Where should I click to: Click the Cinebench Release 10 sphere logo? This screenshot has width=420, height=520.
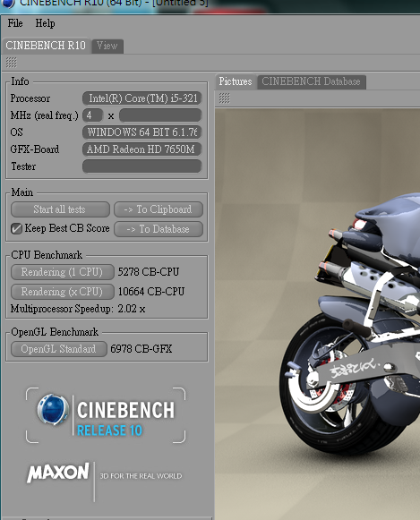click(53, 410)
